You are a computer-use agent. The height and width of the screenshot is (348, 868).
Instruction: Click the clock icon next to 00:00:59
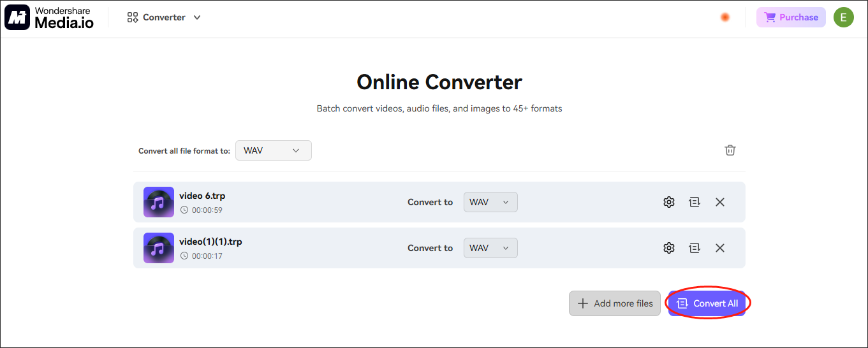coord(184,210)
